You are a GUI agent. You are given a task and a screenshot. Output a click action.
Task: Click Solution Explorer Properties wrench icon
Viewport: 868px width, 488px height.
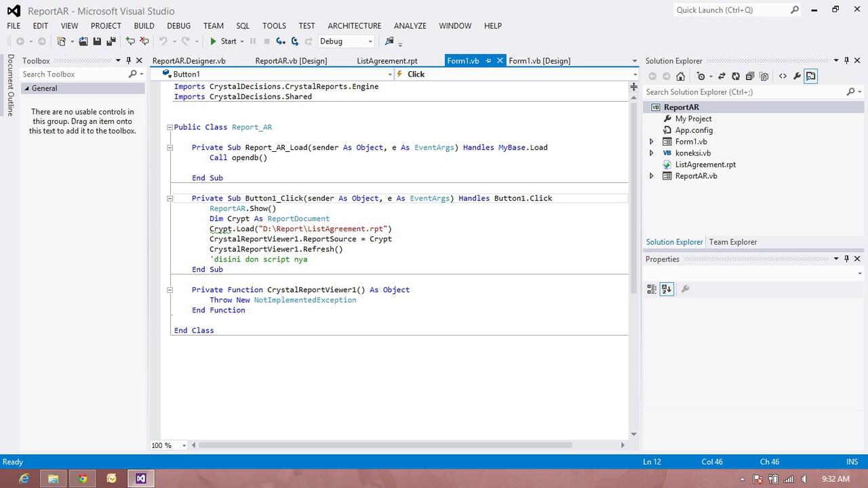coord(797,76)
